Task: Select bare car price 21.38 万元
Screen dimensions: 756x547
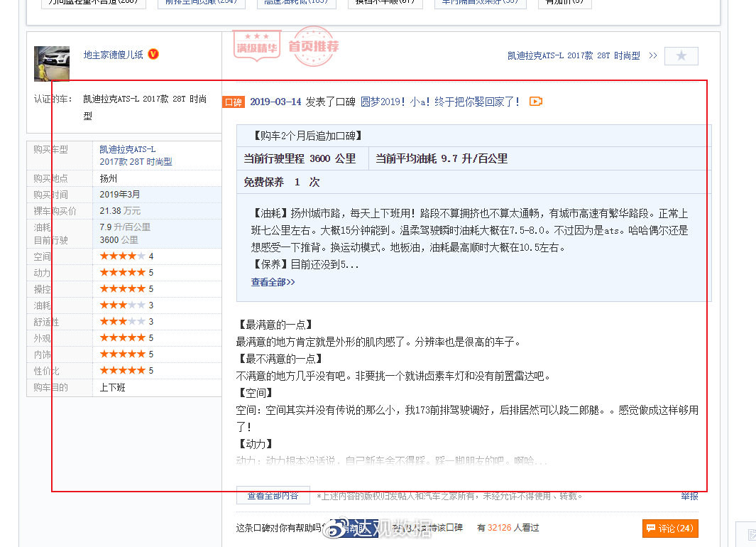Action: 120,211
